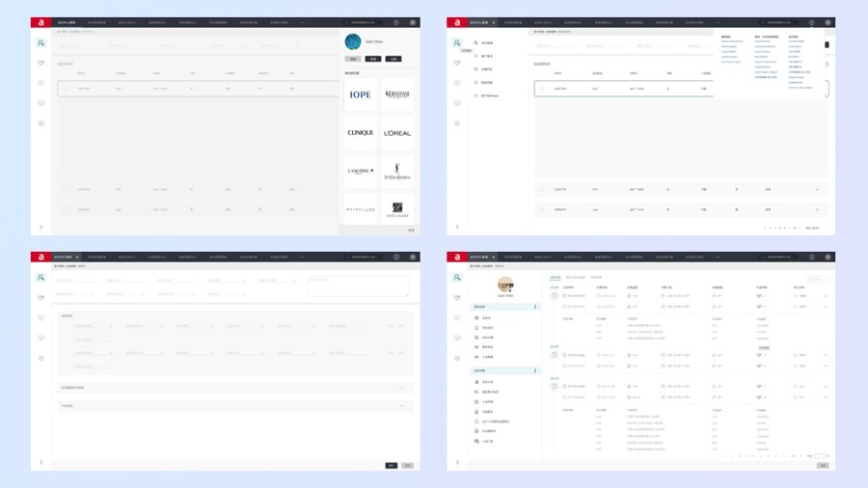Open the gear settings icon in the bottom-left screen sidebar
The height and width of the screenshot is (488, 868).
(41, 358)
